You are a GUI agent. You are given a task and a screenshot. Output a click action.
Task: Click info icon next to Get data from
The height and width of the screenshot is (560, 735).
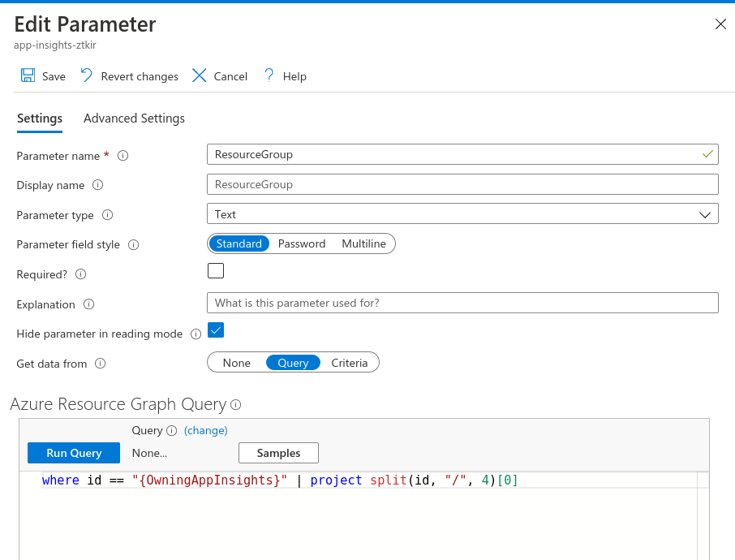[x=101, y=364]
